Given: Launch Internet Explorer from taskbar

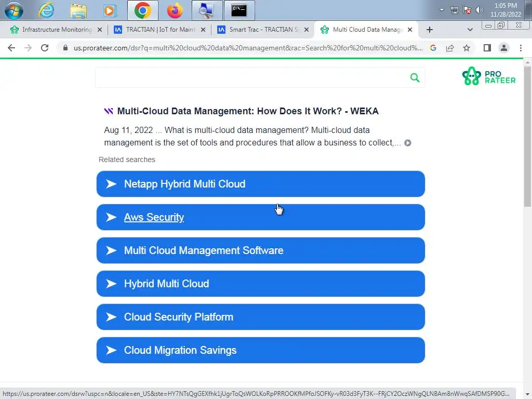Looking at the screenshot, I should [x=46, y=10].
